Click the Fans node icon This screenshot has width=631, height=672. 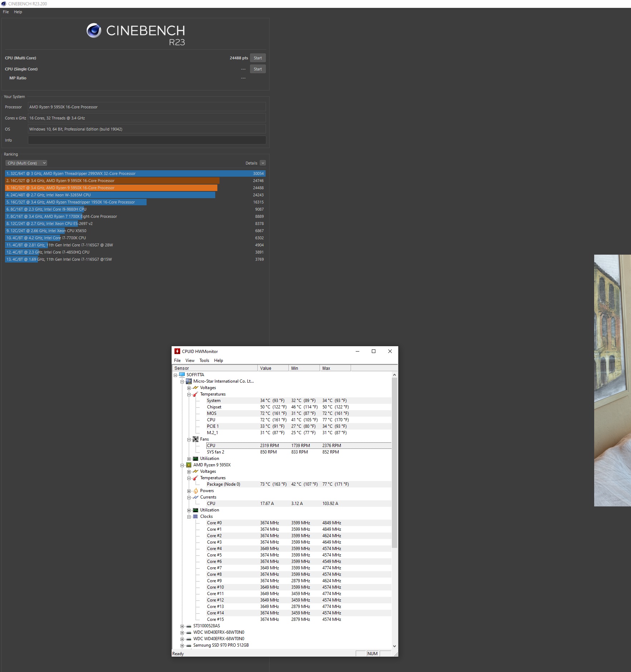pyautogui.click(x=195, y=439)
